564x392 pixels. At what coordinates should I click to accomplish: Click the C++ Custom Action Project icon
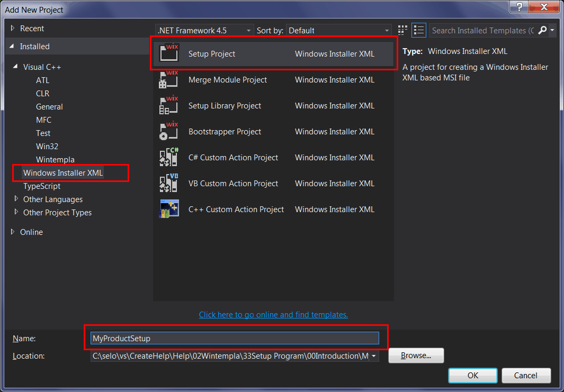point(169,209)
